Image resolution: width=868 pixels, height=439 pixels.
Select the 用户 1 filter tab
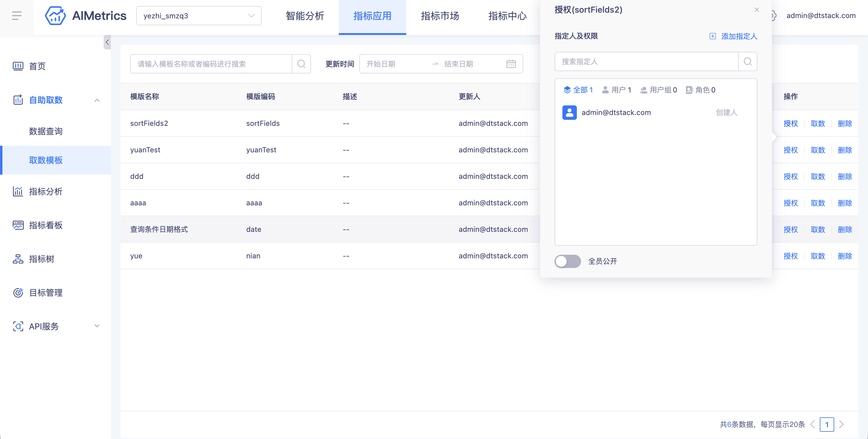click(x=616, y=90)
